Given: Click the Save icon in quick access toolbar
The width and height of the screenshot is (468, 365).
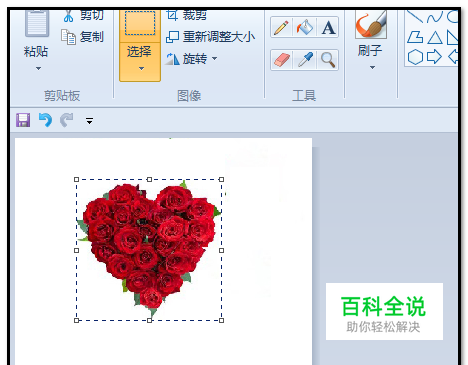Looking at the screenshot, I should (x=23, y=120).
